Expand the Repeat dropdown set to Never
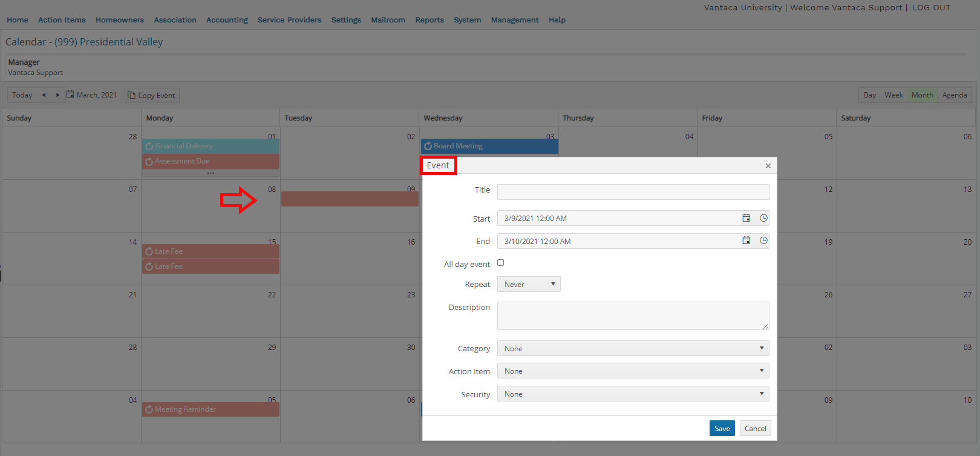This screenshot has height=456, width=980. tap(529, 284)
